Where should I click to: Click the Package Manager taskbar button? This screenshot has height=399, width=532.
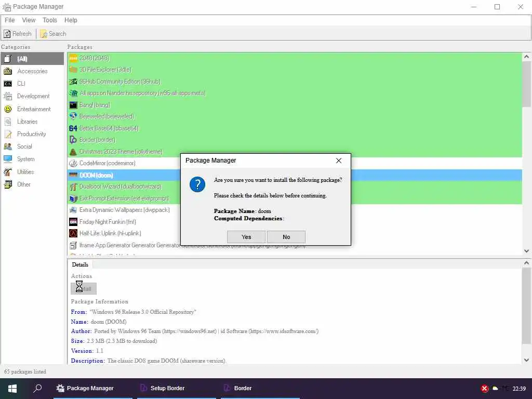point(92,388)
